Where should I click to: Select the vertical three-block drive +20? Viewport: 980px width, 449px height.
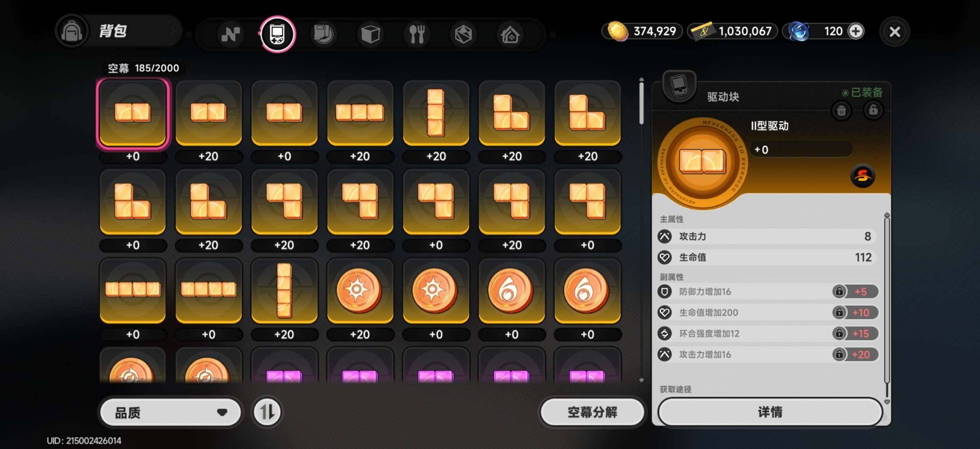click(x=436, y=113)
